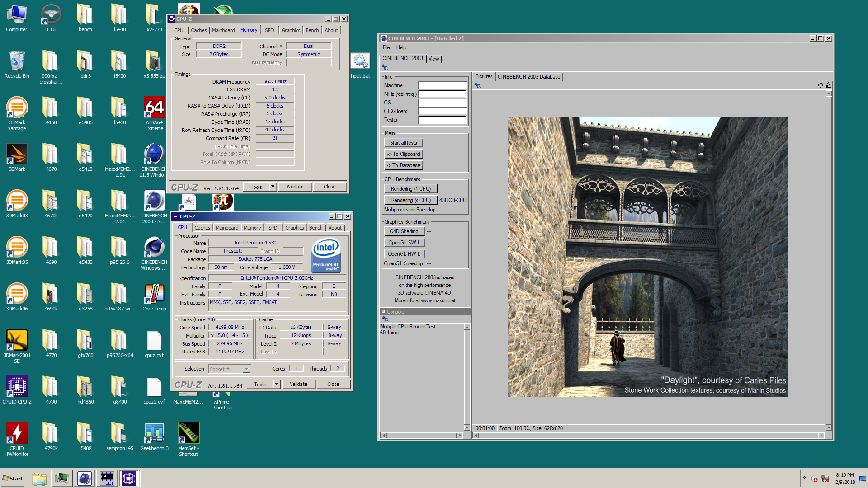This screenshot has width=868, height=488.
Task: Click the Tester input field
Action: tap(442, 120)
